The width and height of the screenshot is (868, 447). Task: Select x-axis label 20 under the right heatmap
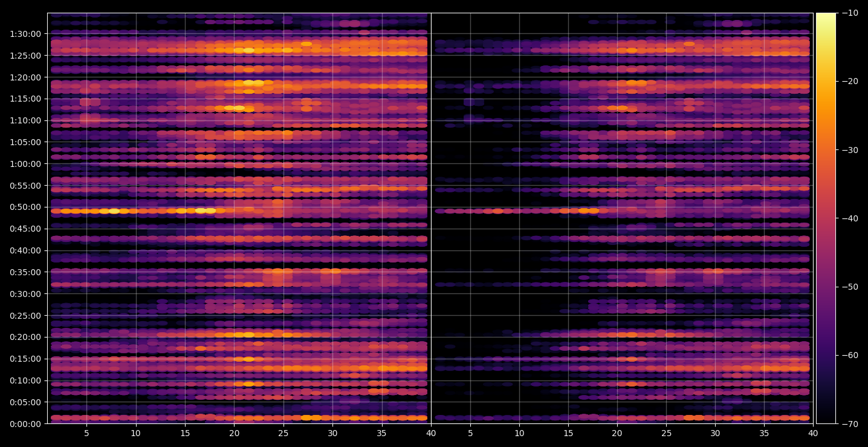[617, 433]
